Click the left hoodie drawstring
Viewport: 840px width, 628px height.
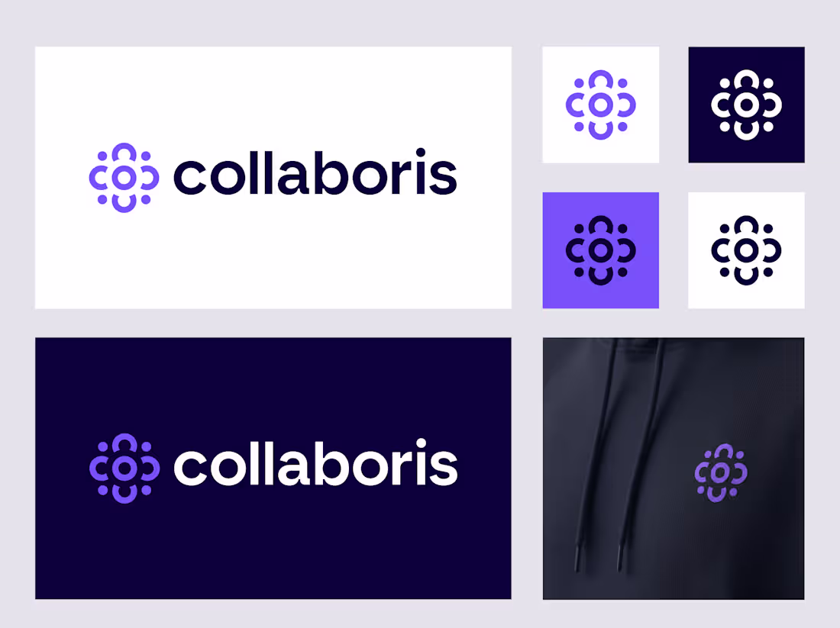tap(595, 455)
